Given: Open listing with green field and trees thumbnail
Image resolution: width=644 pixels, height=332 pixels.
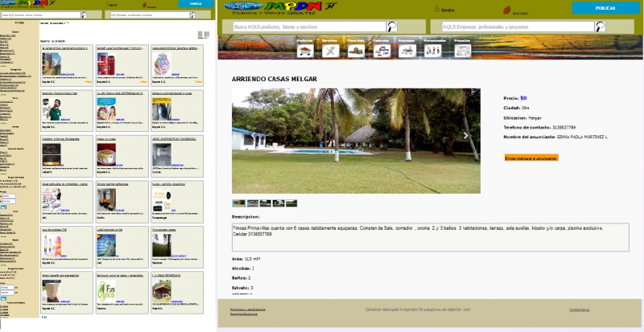Looking at the screenshot, I should click(162, 245).
